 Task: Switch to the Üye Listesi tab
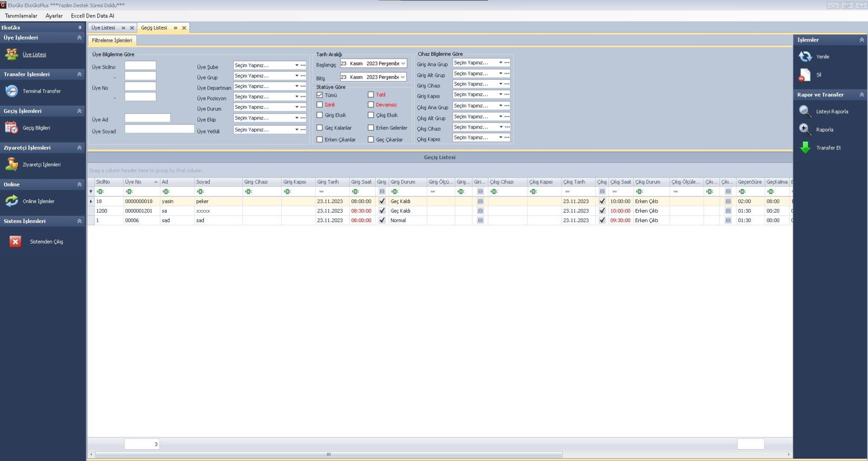pos(104,28)
